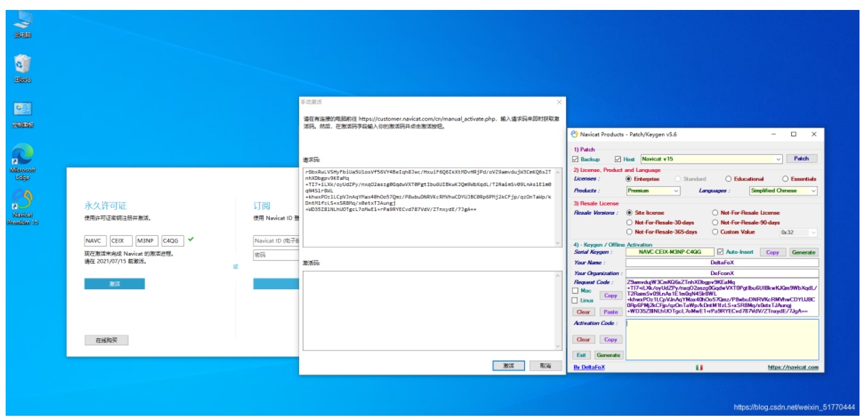Screen dimensions: 868x420
Task: Click the blue activate button under permanent license
Action: point(114,284)
